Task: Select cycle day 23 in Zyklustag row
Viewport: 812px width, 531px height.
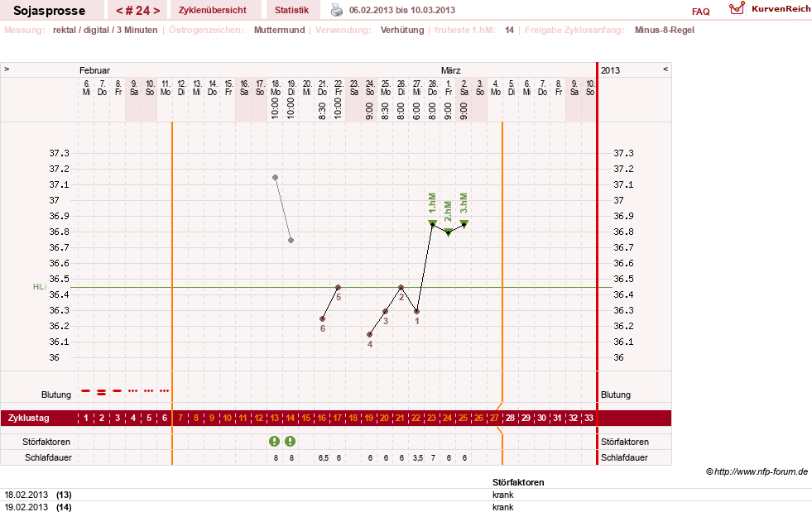Action: [x=431, y=419]
